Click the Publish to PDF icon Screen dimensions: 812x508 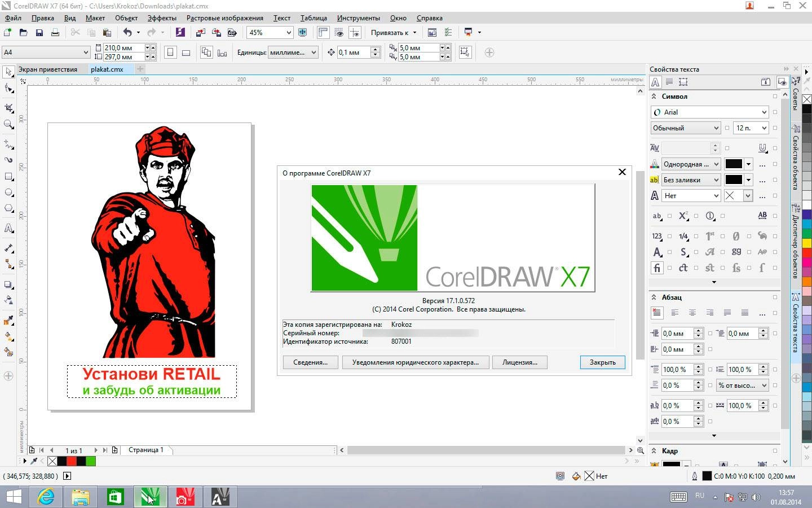[x=232, y=33]
